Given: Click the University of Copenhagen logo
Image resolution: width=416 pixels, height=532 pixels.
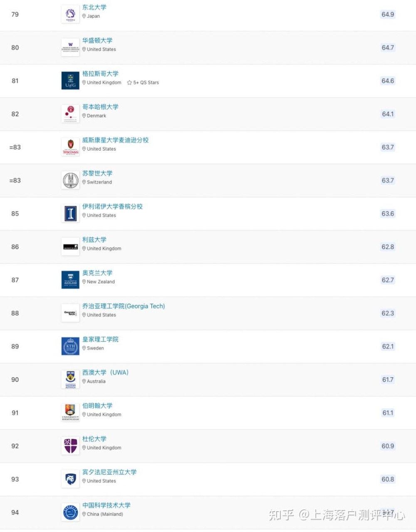Looking at the screenshot, I should click(x=70, y=114).
